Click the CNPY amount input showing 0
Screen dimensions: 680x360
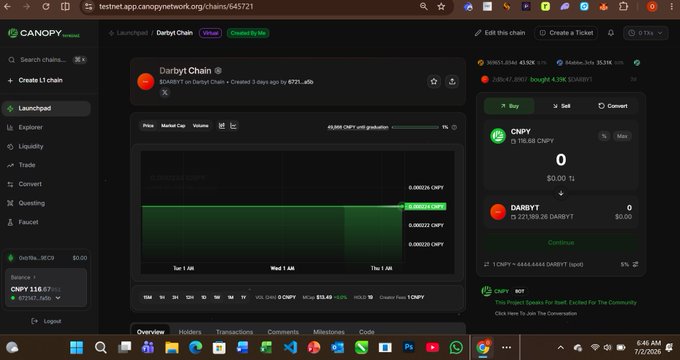561,160
